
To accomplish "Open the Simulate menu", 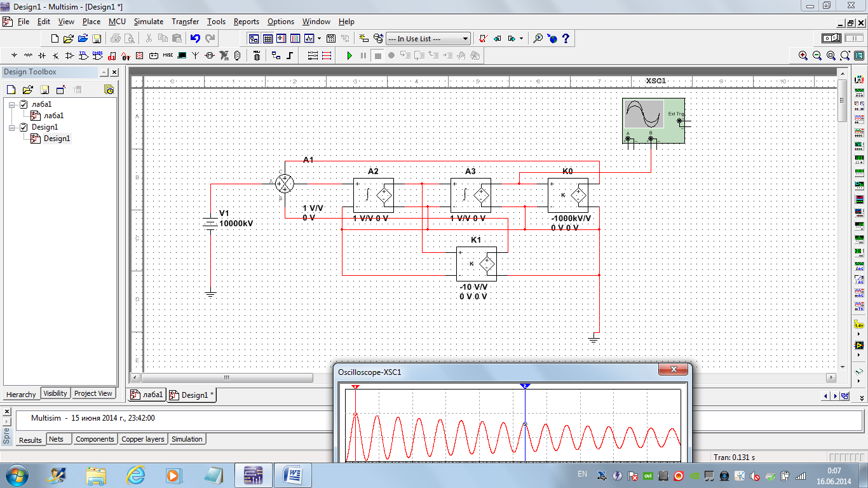I will [x=148, y=22].
